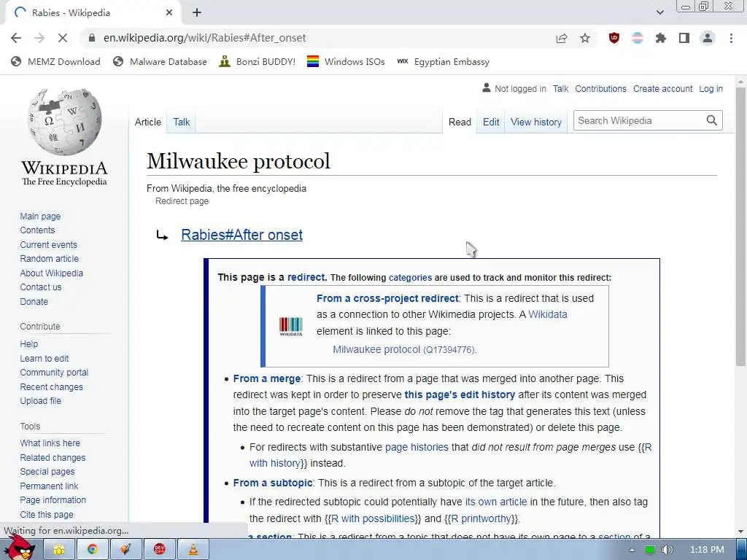Select the Edit tab
This screenshot has height=560, width=747.
[x=491, y=122]
